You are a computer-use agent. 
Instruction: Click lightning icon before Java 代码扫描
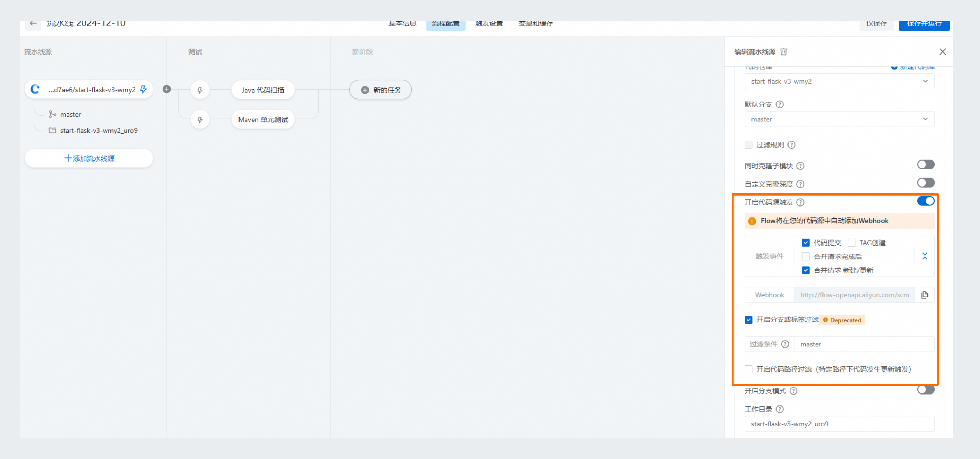200,90
